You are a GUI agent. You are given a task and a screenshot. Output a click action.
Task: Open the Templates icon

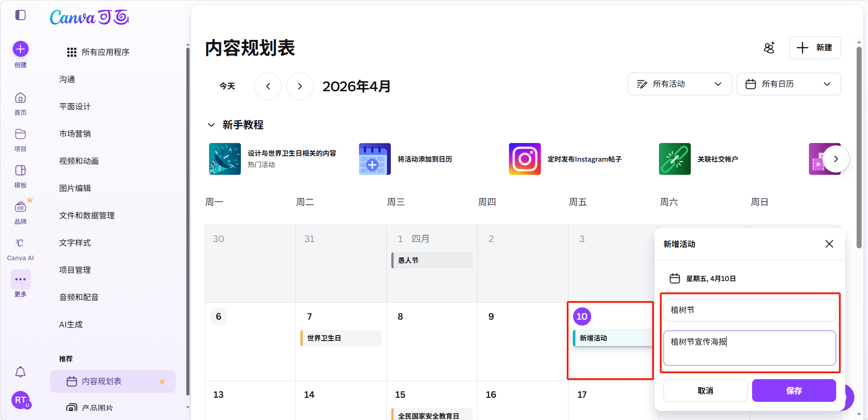[x=20, y=171]
